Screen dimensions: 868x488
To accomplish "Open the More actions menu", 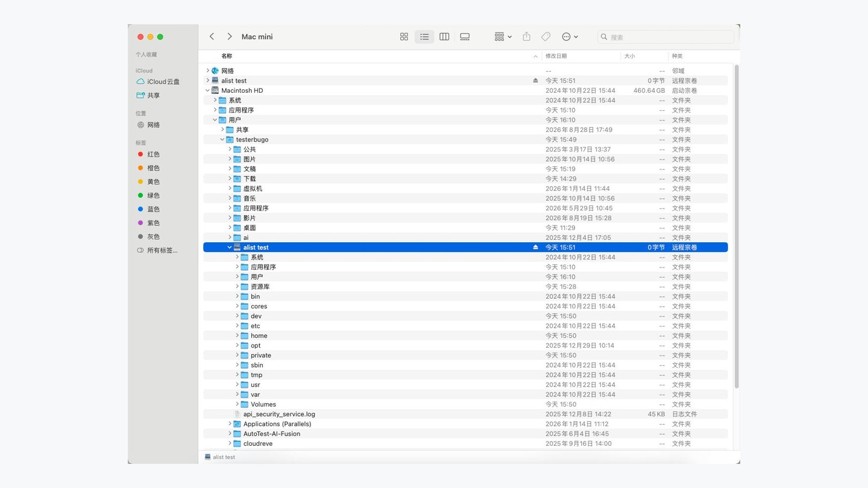I will 570,37.
